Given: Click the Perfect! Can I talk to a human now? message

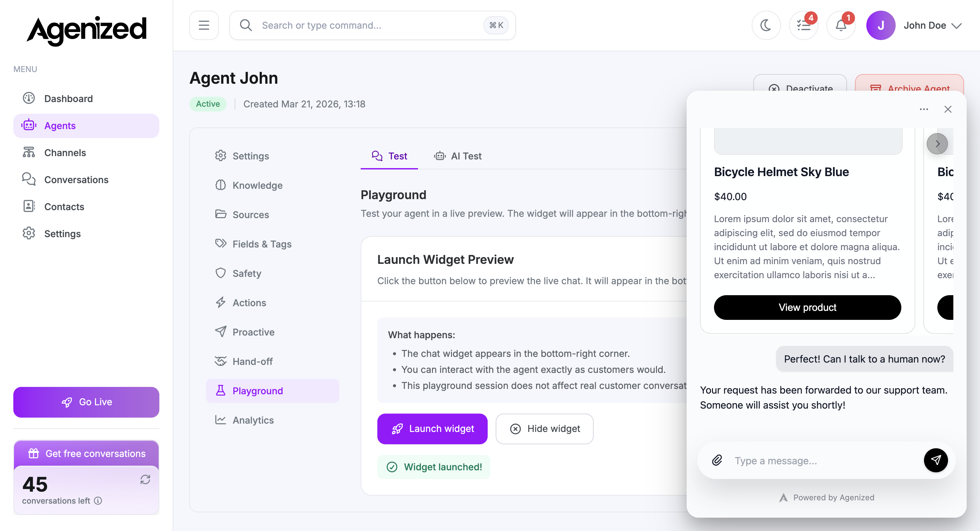Looking at the screenshot, I should 864,359.
